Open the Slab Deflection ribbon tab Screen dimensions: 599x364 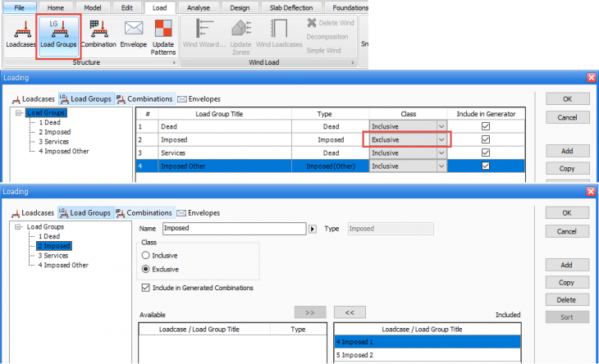291,7
